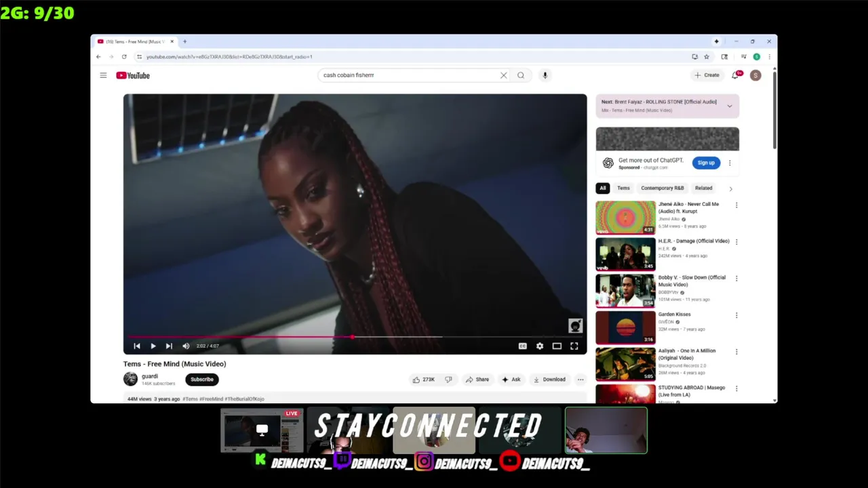Focus the YouTube search field

click(409, 75)
